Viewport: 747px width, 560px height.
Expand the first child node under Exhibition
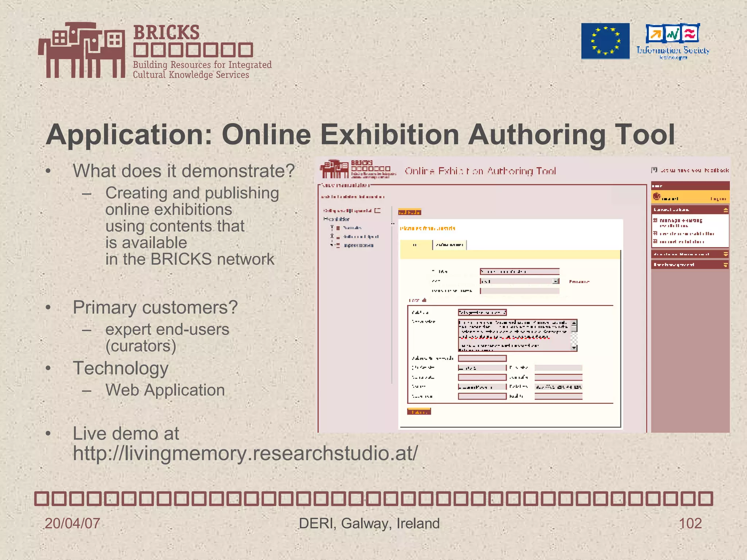click(x=332, y=227)
